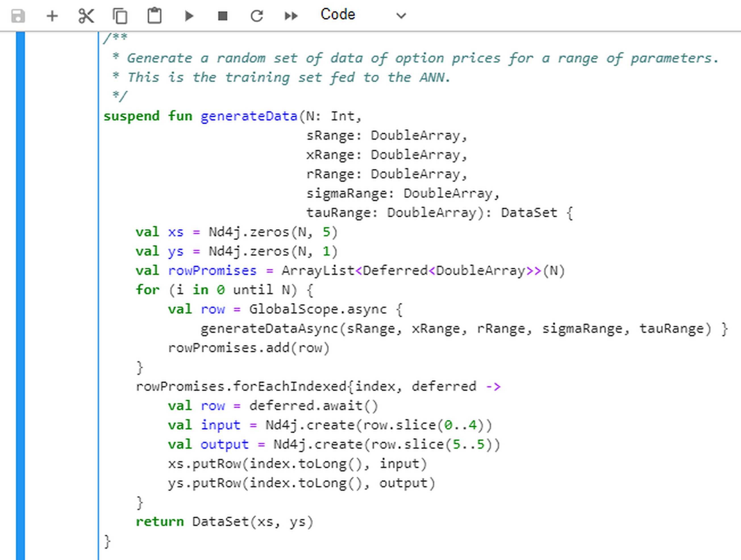Click comment 'This is the training set fed'

[x=241, y=78]
